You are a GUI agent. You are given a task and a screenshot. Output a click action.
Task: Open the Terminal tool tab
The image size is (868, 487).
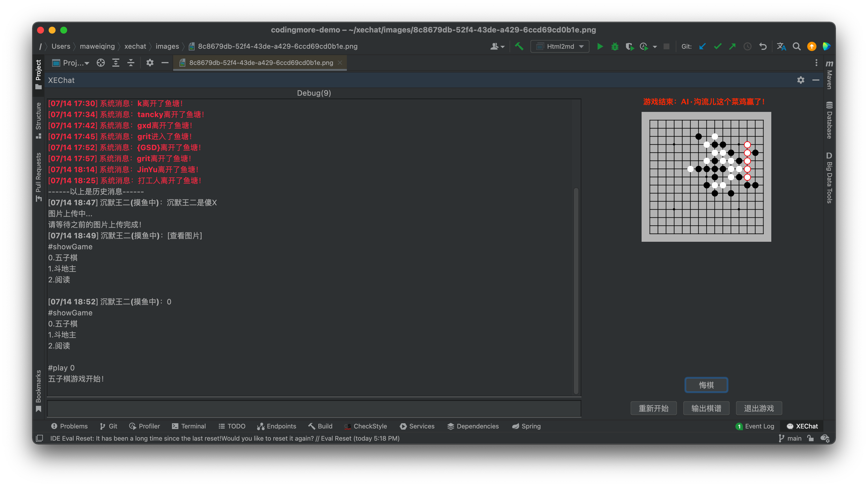189,426
